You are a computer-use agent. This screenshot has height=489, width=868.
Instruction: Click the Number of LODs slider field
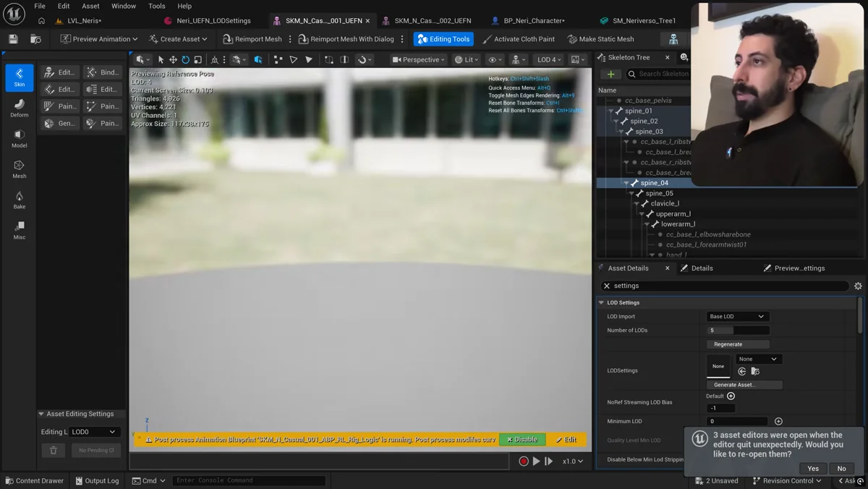coord(737,330)
